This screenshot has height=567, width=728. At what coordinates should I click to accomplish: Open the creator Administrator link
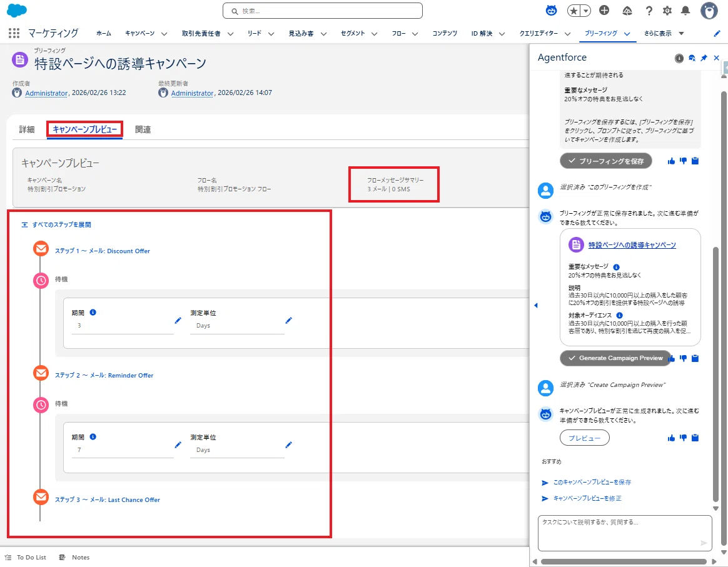tap(46, 93)
